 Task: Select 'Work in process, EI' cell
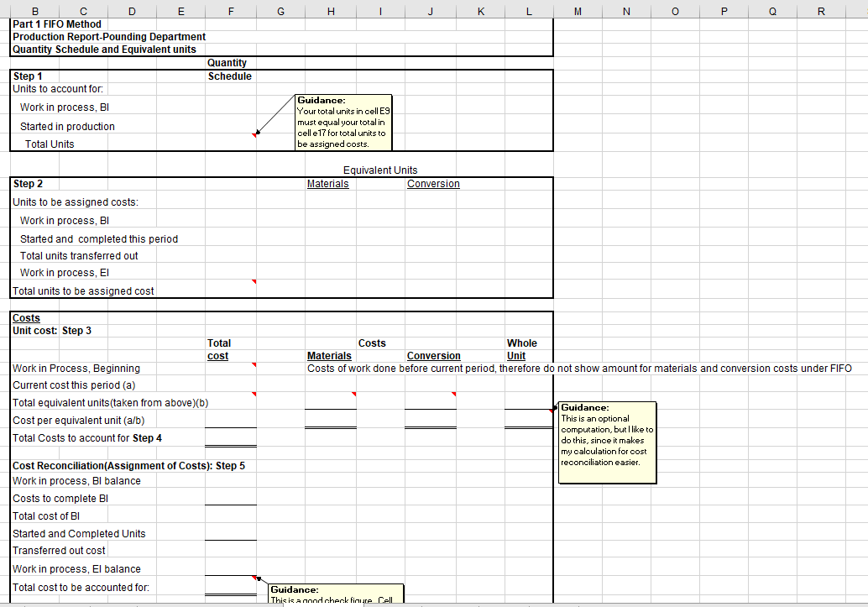point(65,273)
